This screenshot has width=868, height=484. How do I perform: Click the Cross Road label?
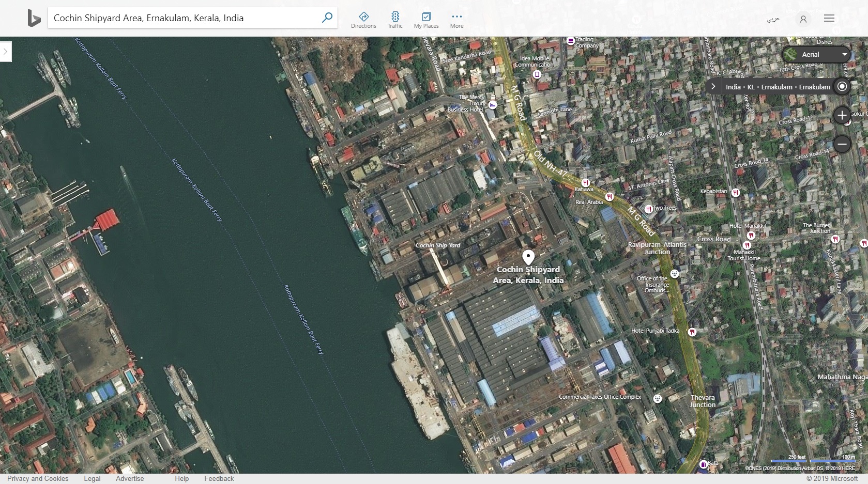click(714, 239)
